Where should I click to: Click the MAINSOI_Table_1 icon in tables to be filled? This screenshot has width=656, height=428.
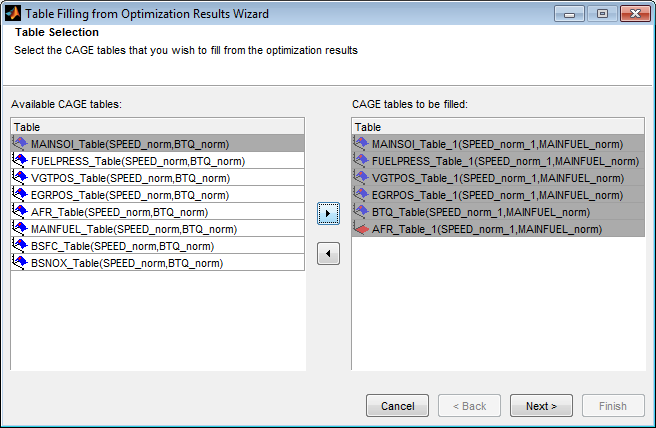click(x=361, y=144)
